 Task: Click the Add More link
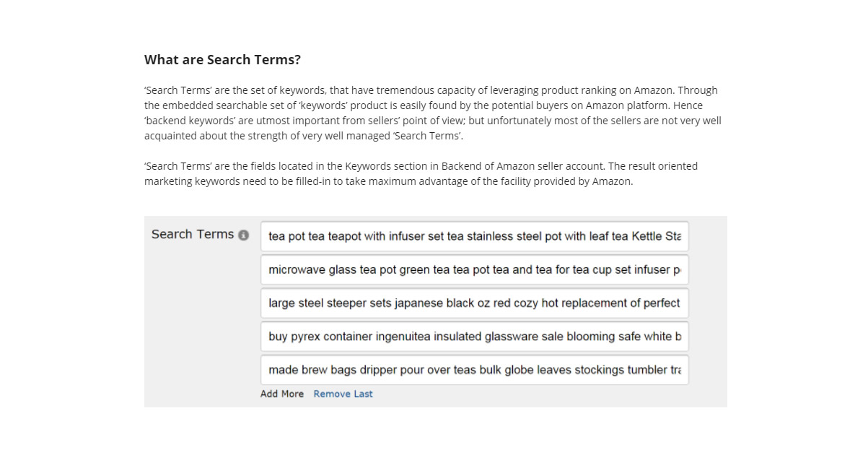click(x=282, y=394)
